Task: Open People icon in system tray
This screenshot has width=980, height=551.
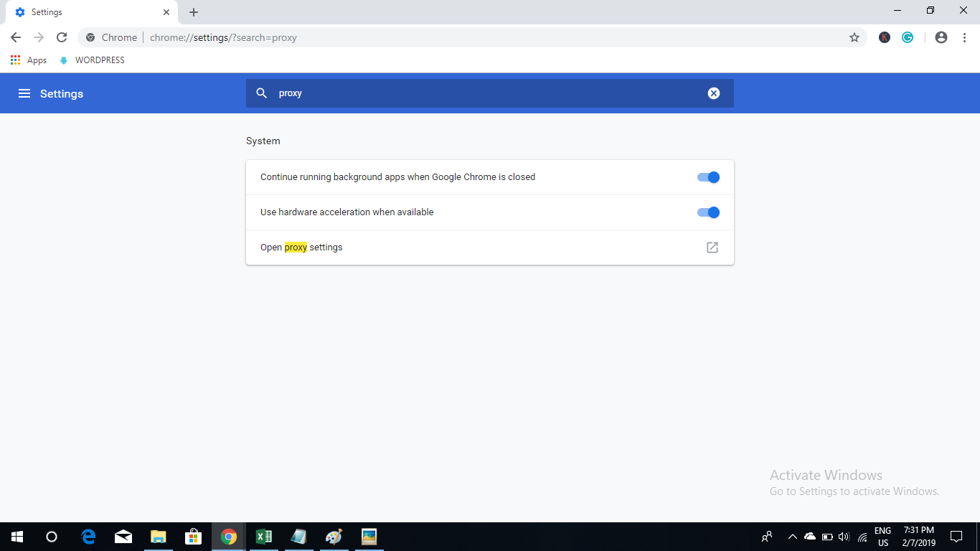Action: (767, 537)
